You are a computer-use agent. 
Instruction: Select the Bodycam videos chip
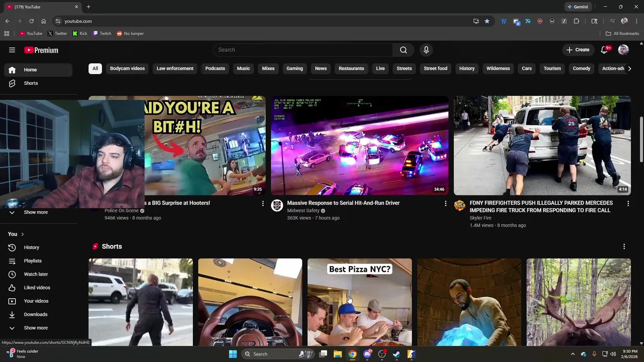click(127, 68)
